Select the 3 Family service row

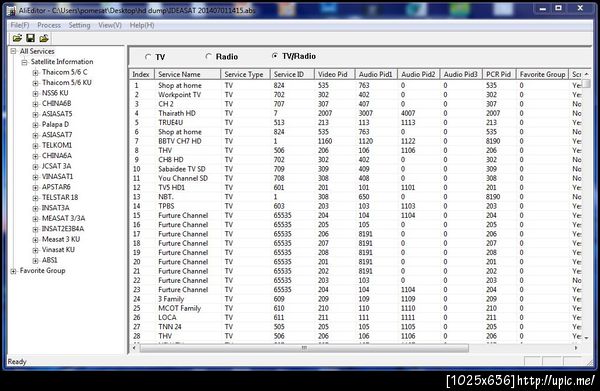point(356,299)
